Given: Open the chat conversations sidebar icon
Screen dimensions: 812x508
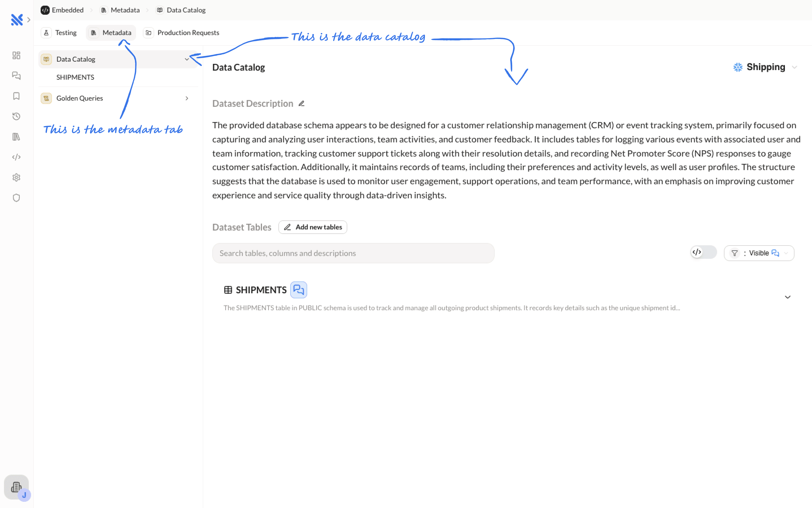Looking at the screenshot, I should [16, 76].
